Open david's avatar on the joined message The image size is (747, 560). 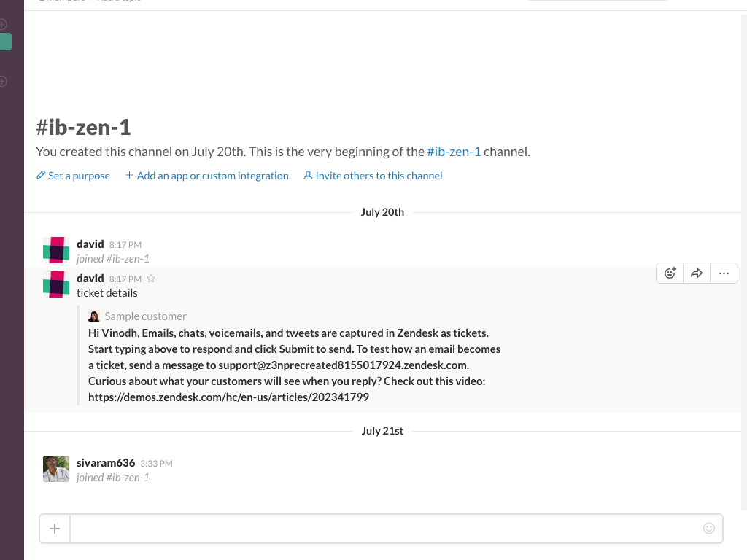(x=56, y=250)
